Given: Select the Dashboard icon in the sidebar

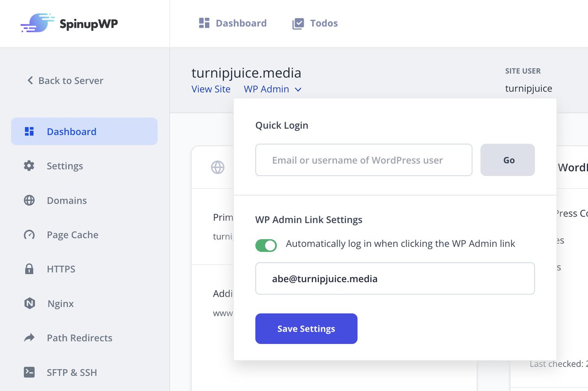Looking at the screenshot, I should pos(29,131).
